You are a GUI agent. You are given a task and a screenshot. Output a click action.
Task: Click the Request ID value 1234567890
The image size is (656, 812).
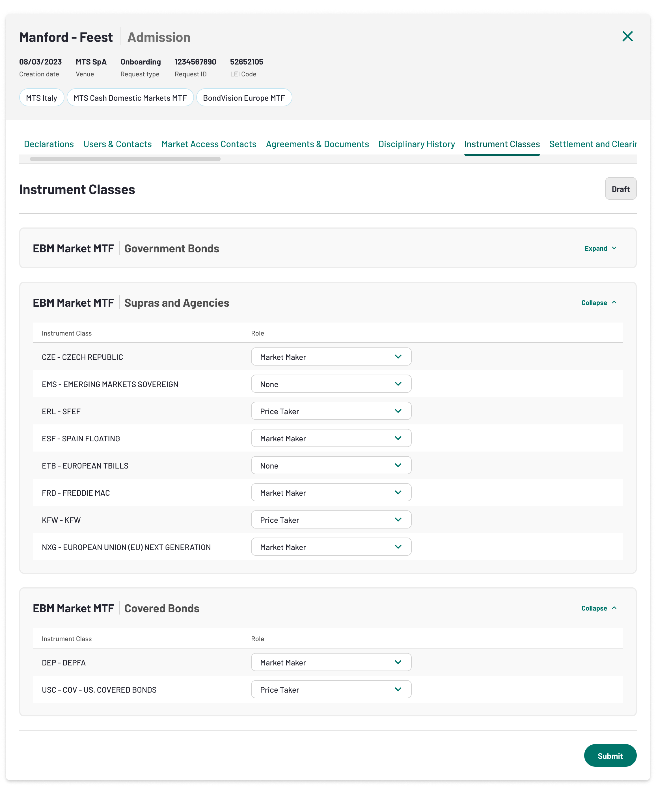[195, 62]
